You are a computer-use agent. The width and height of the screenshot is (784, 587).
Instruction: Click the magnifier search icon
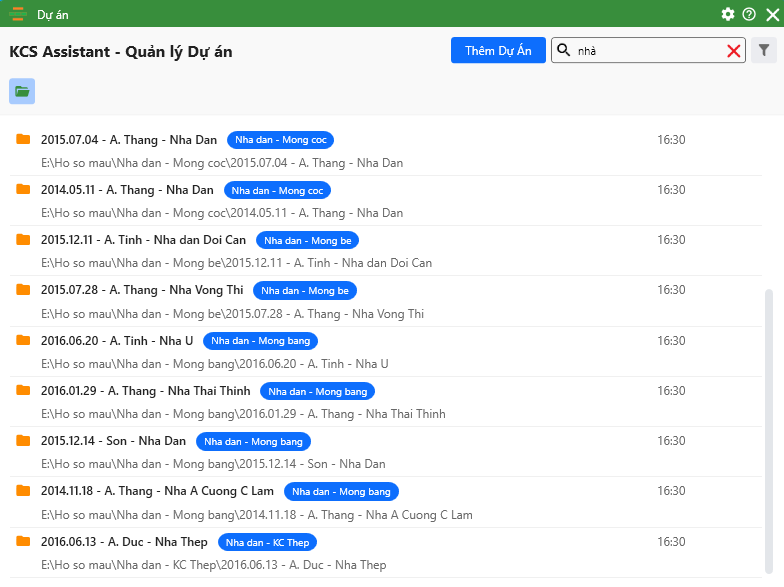point(564,51)
